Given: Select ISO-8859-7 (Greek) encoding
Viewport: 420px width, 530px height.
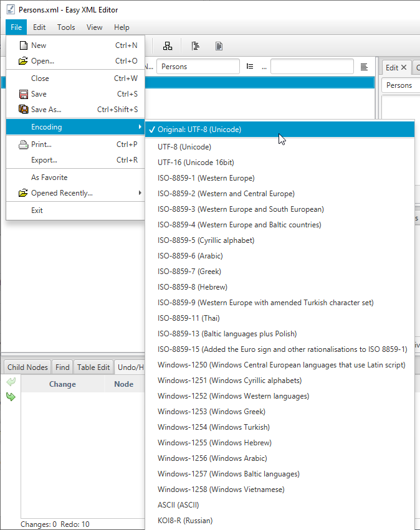Looking at the screenshot, I should pyautogui.click(x=280, y=271).
